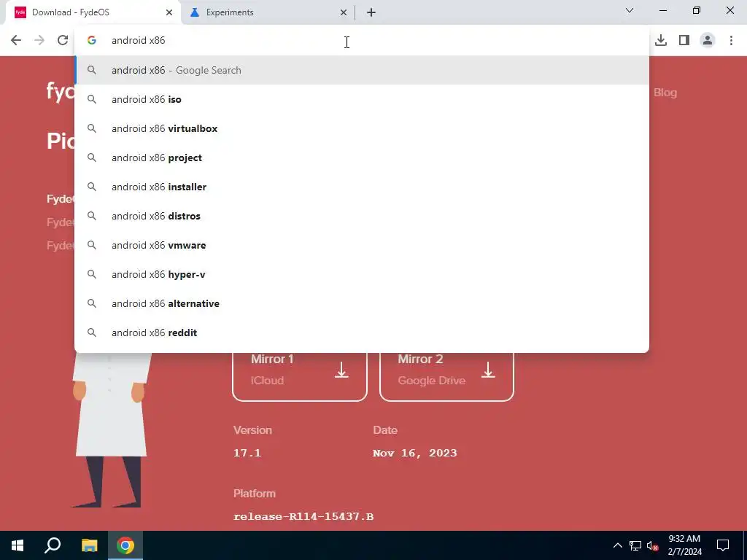Open Windows taskbar search

pos(53,545)
